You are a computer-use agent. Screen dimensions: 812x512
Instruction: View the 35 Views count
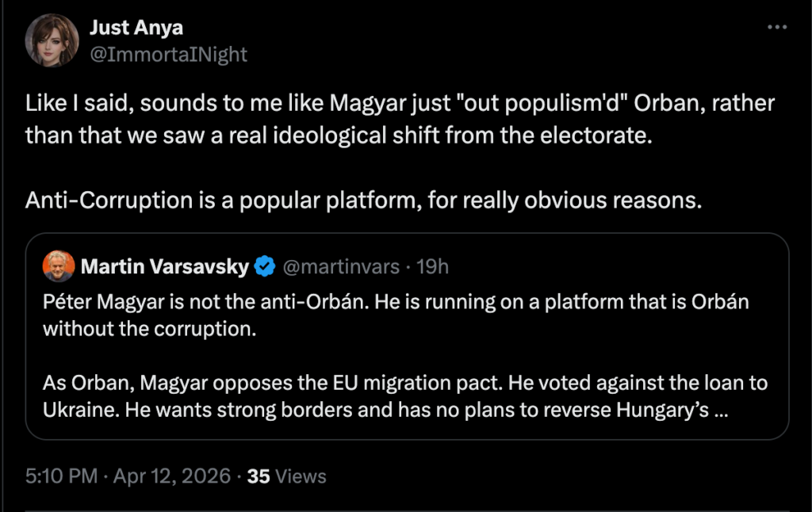coord(286,476)
